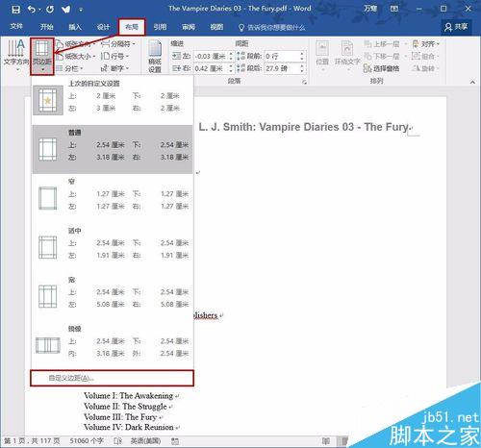
Task: Switch to the Layout (布局) ribbon tab
Action: point(132,27)
